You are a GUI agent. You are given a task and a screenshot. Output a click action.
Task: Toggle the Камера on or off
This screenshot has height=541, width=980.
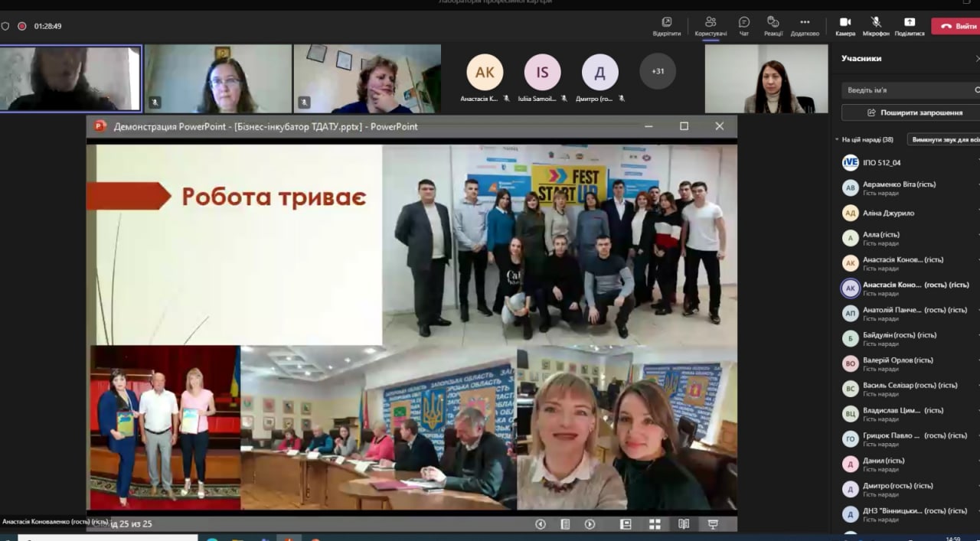pos(845,26)
